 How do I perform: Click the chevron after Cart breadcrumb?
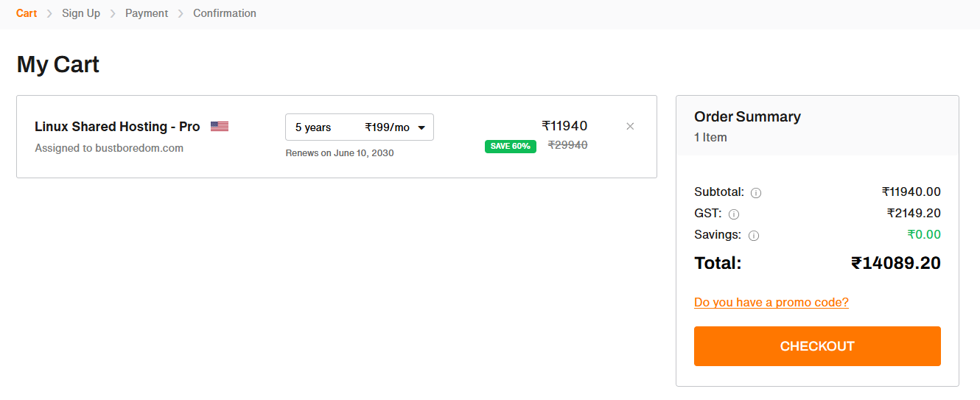click(49, 13)
